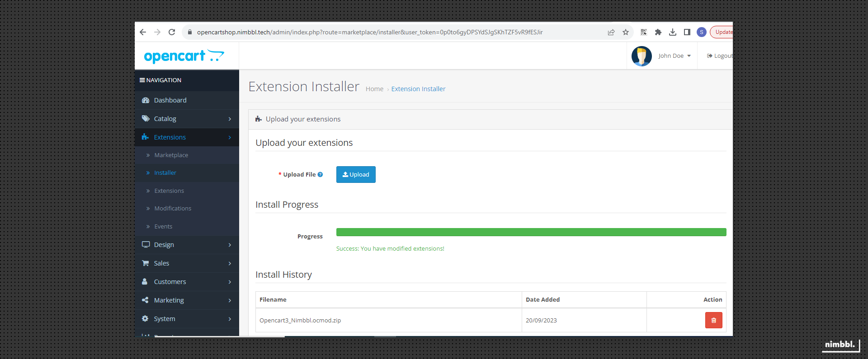Bookmark page with the star icon
Screen dimensions: 868x359
pyautogui.click(x=626, y=32)
